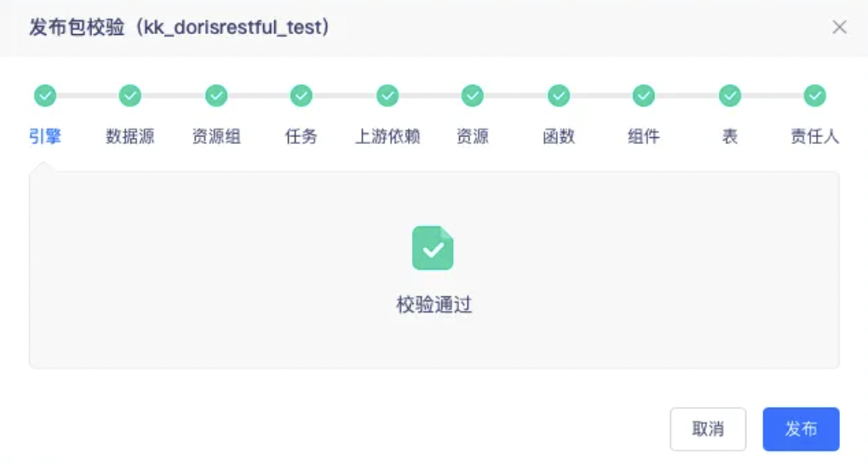Click the 资源 step checkmark icon

pyautogui.click(x=473, y=95)
